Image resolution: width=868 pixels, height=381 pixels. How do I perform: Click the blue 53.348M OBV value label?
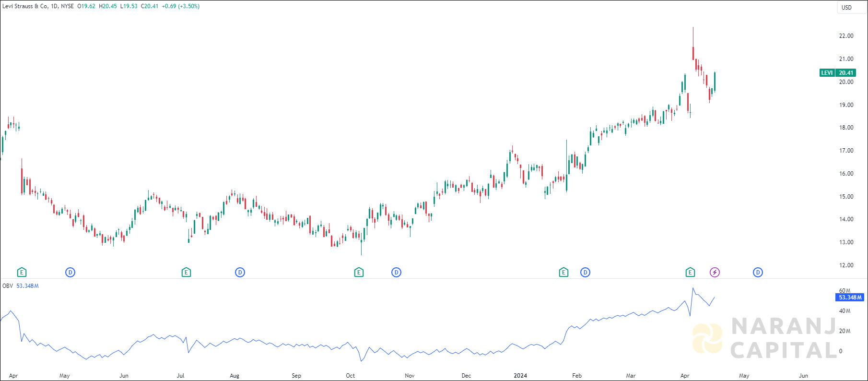pyautogui.click(x=849, y=298)
